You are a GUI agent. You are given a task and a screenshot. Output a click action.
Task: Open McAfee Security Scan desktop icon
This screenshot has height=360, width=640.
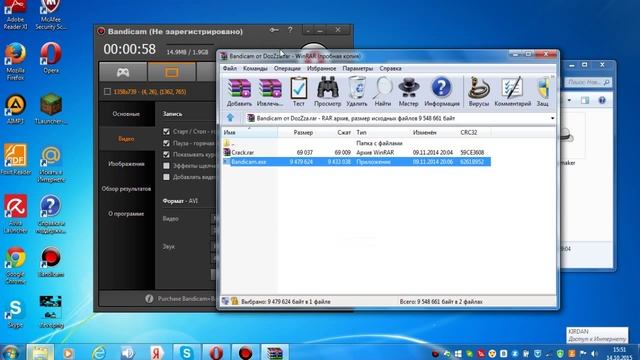point(51,15)
